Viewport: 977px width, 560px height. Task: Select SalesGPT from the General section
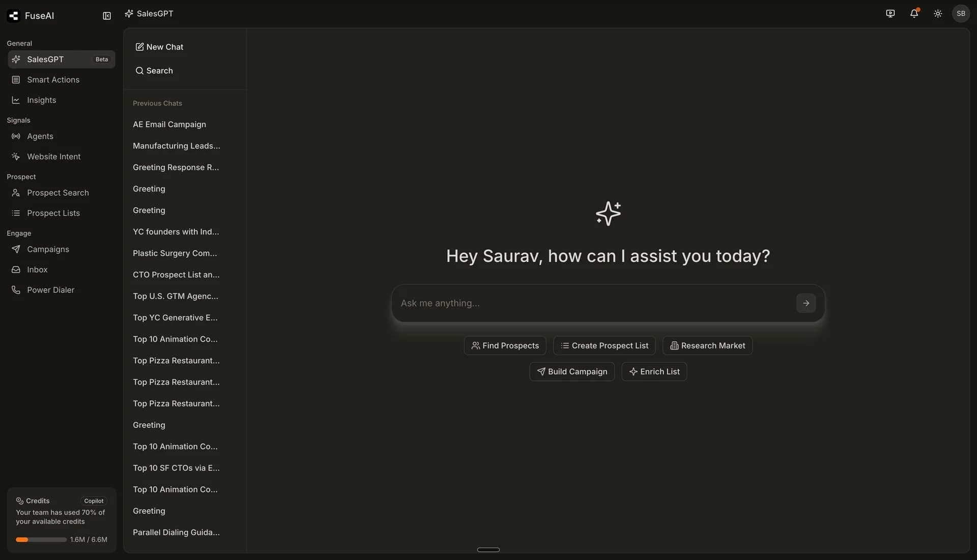coord(45,59)
